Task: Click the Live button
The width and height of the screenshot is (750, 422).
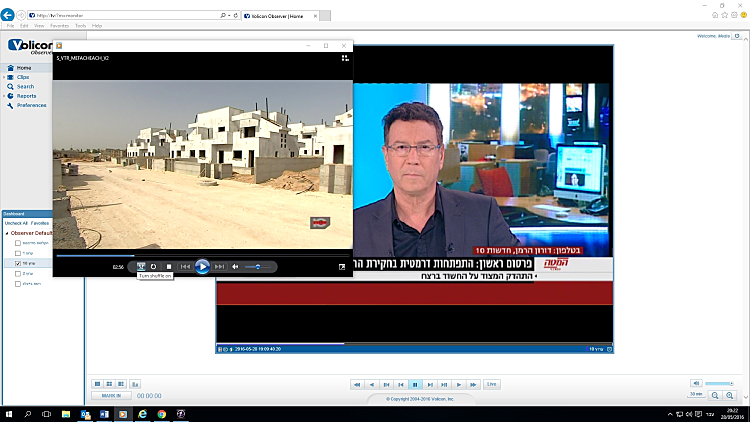Action: 492,384
